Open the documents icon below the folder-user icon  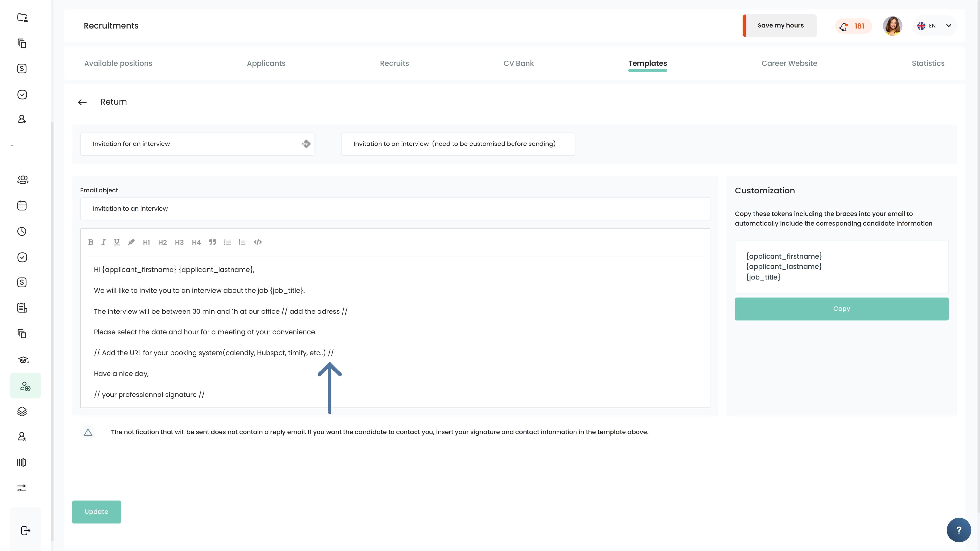pos(22,43)
